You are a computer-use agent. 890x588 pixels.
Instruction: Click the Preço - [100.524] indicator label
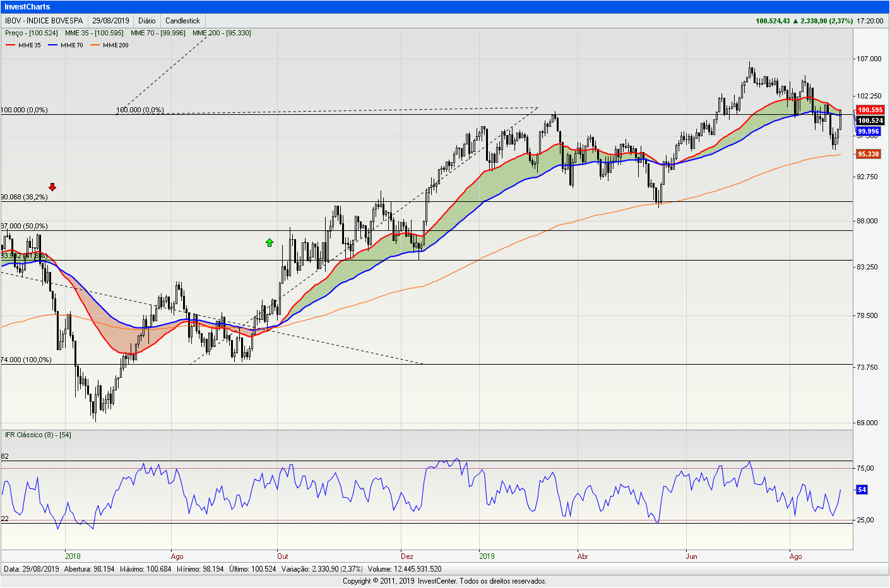[32, 33]
